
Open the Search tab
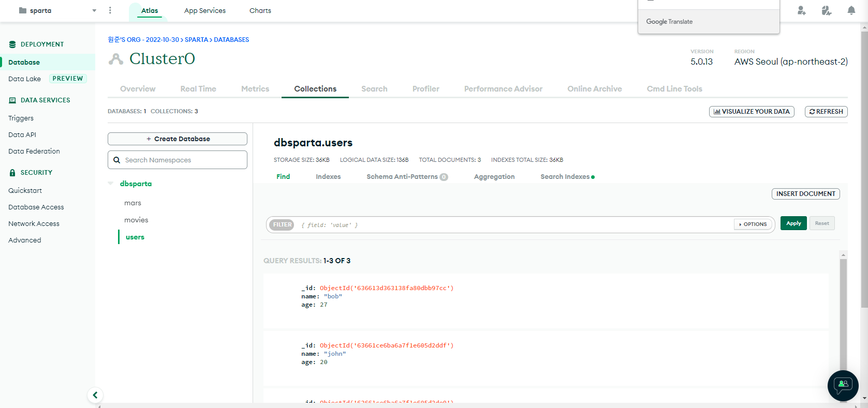[x=374, y=89]
